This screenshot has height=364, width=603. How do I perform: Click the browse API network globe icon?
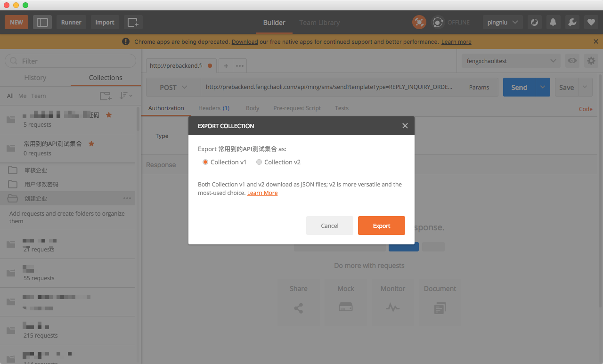(534, 22)
